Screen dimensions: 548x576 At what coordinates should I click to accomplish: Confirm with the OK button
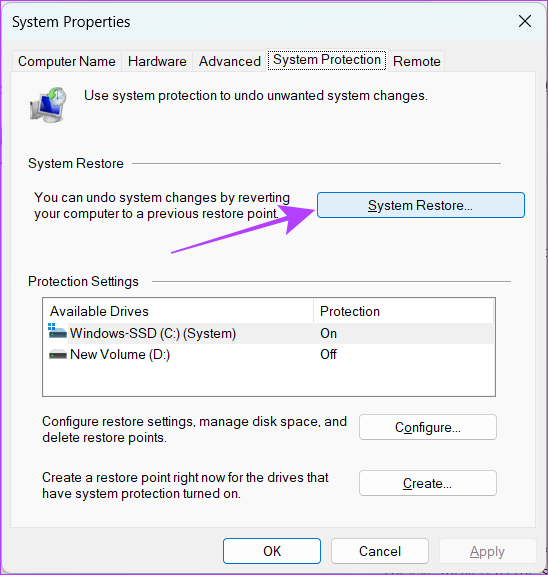(x=272, y=551)
